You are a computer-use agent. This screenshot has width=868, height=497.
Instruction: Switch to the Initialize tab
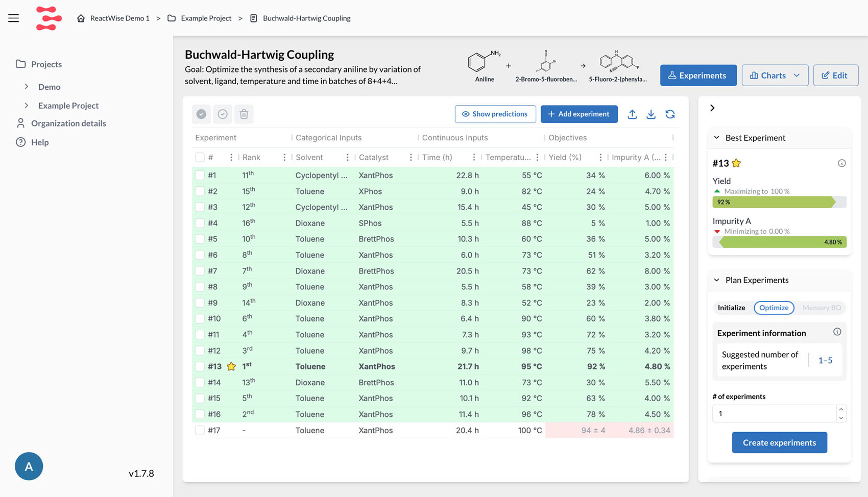(731, 307)
